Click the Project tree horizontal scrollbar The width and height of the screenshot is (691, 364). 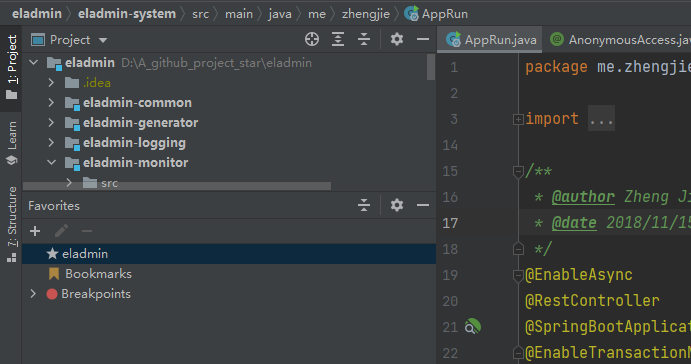[x=177, y=186]
